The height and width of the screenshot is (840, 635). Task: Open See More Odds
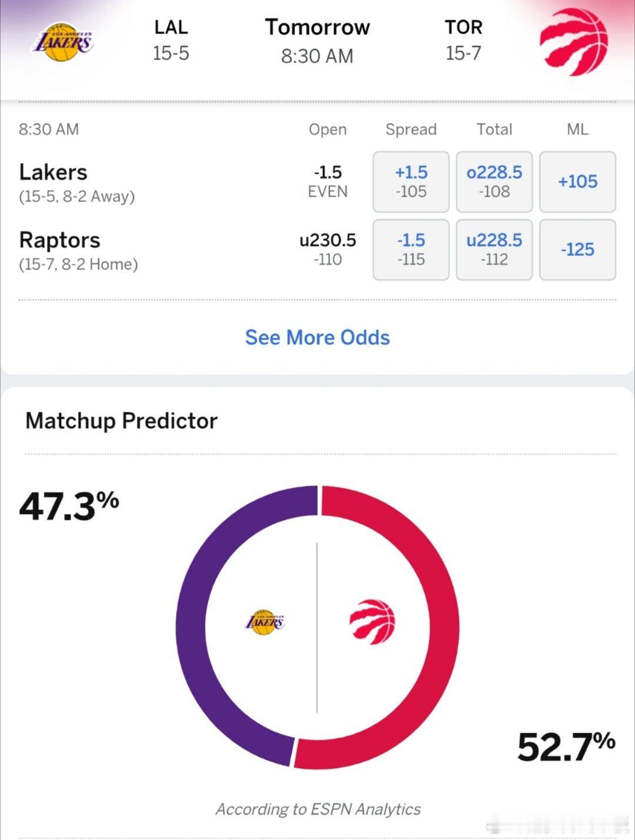click(x=317, y=338)
